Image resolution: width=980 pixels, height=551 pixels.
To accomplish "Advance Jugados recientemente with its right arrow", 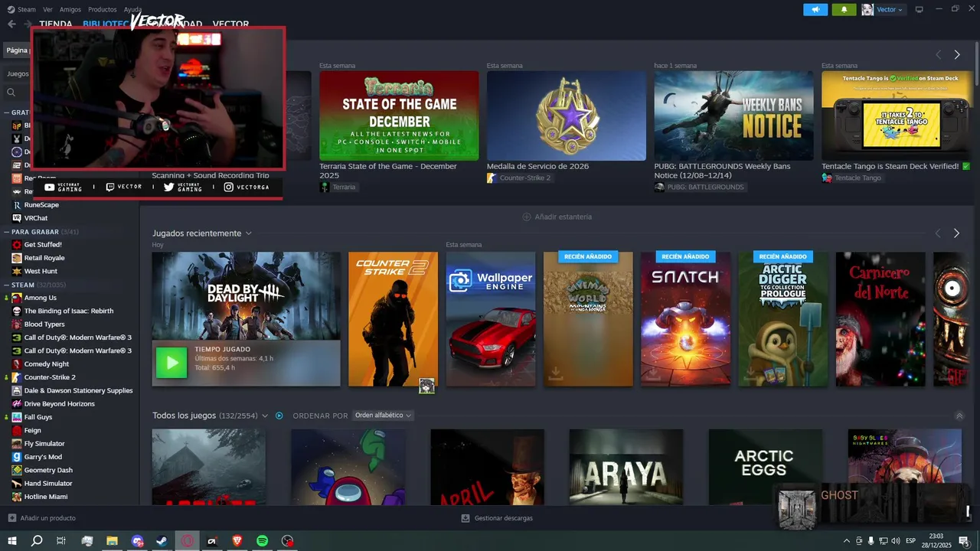I will click(x=956, y=233).
